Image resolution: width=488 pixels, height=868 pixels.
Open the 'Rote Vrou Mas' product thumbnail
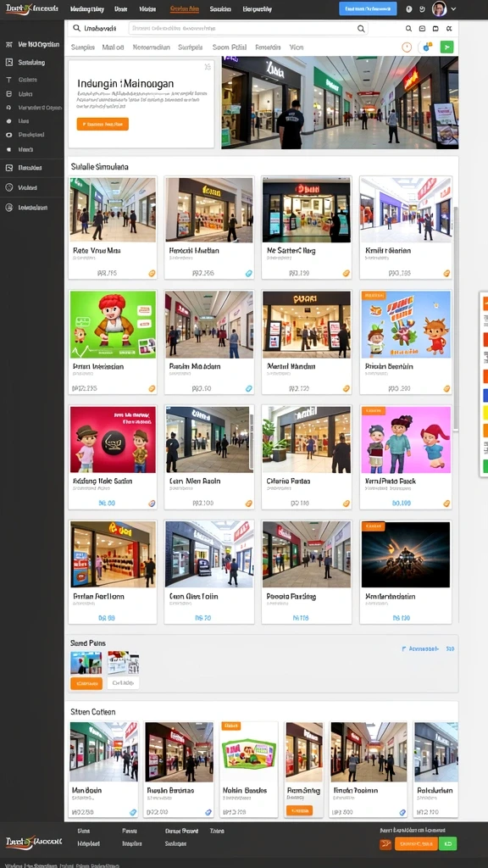113,210
